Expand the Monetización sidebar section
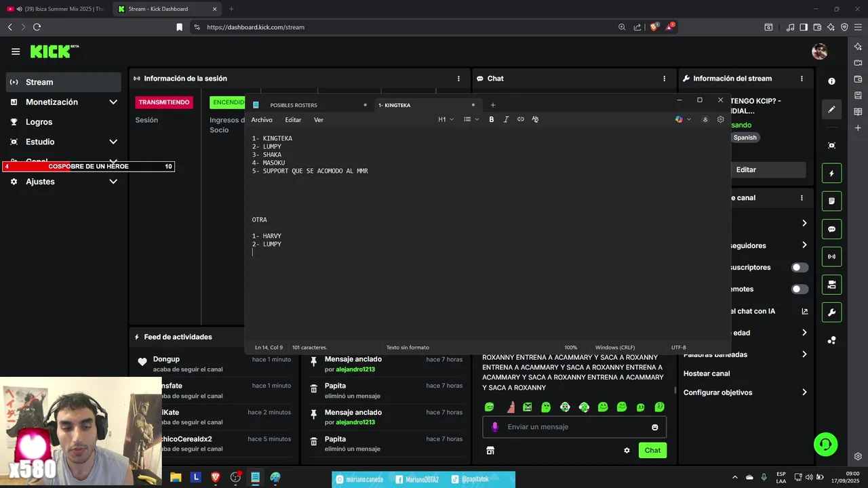The image size is (868, 488). pos(64,102)
